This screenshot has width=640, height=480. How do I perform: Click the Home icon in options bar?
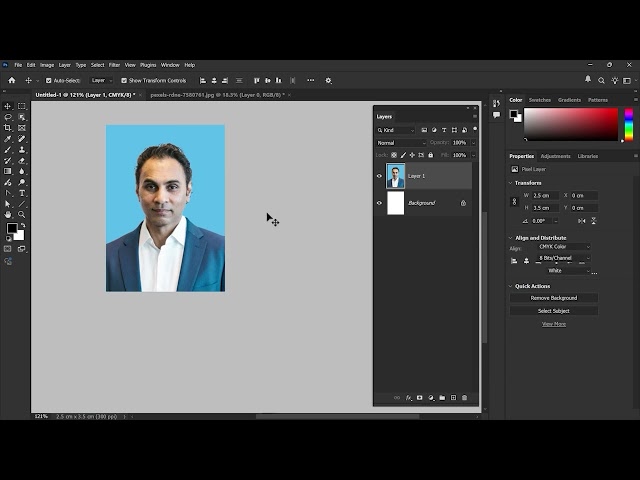12,80
